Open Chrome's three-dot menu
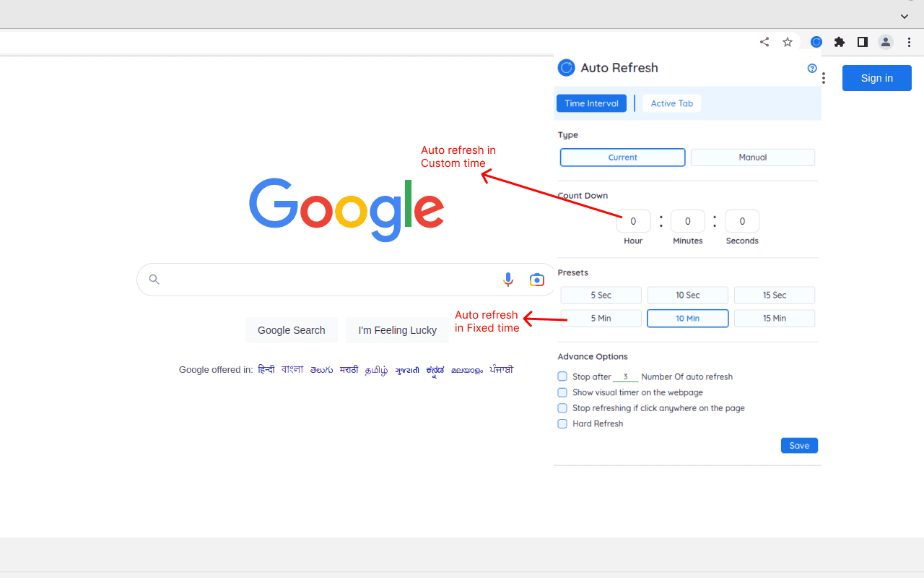This screenshot has width=924, height=578. pos(910,42)
